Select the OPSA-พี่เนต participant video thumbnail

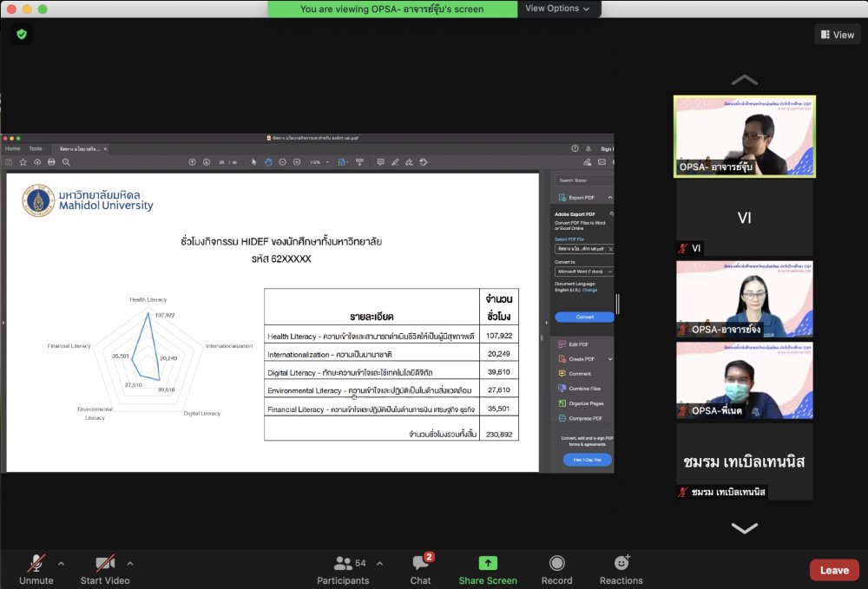coord(744,381)
